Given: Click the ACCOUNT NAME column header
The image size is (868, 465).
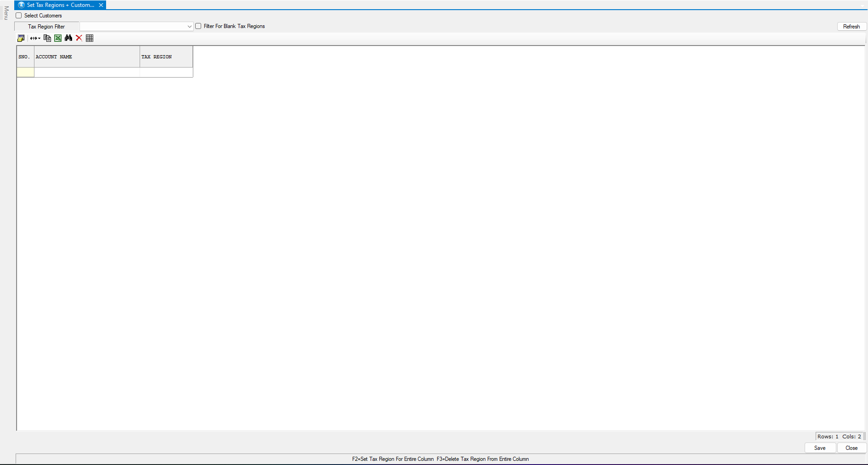Looking at the screenshot, I should (x=87, y=57).
